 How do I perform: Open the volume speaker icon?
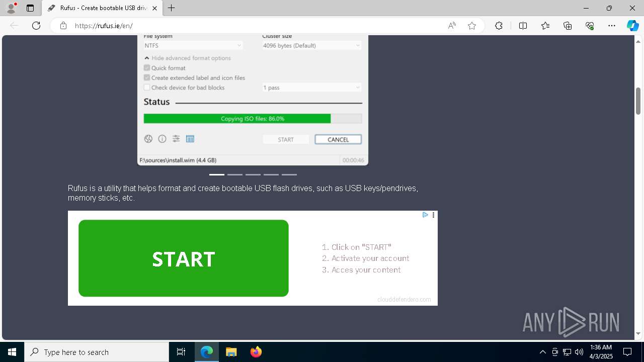(x=579, y=352)
